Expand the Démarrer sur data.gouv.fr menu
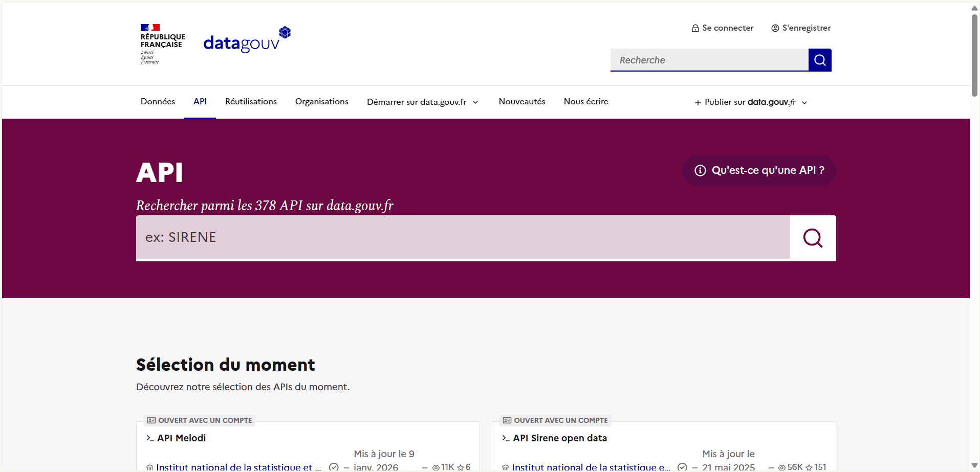The image size is (980, 472). 423,102
